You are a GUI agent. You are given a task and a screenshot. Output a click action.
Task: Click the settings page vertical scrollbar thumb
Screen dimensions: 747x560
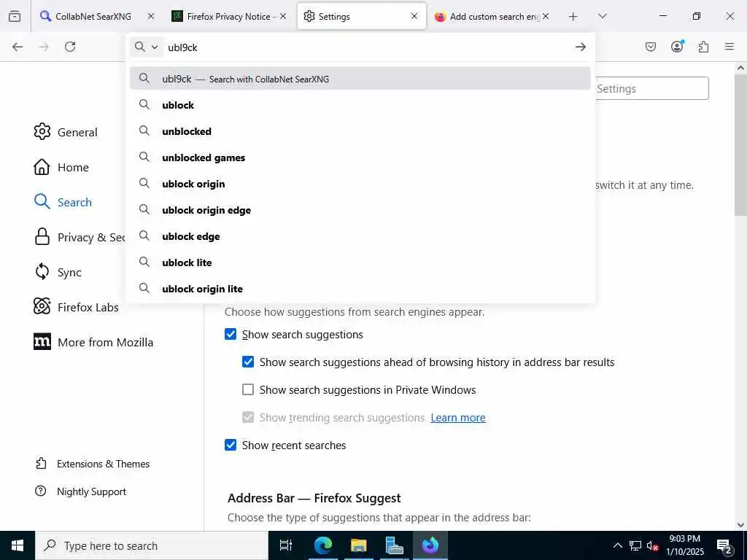click(740, 146)
